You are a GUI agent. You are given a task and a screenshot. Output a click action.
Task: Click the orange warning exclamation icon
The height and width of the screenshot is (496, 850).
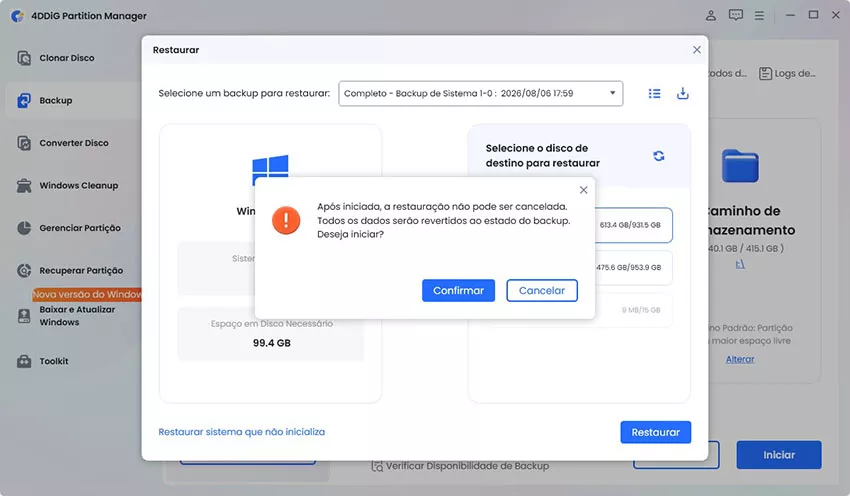(286, 220)
